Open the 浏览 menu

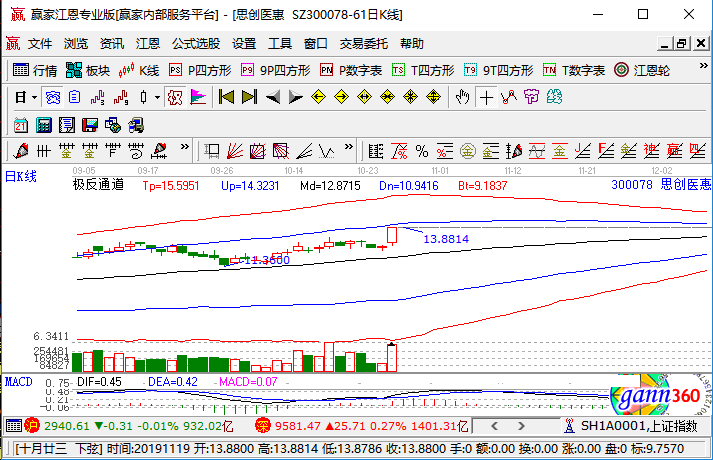click(x=75, y=44)
